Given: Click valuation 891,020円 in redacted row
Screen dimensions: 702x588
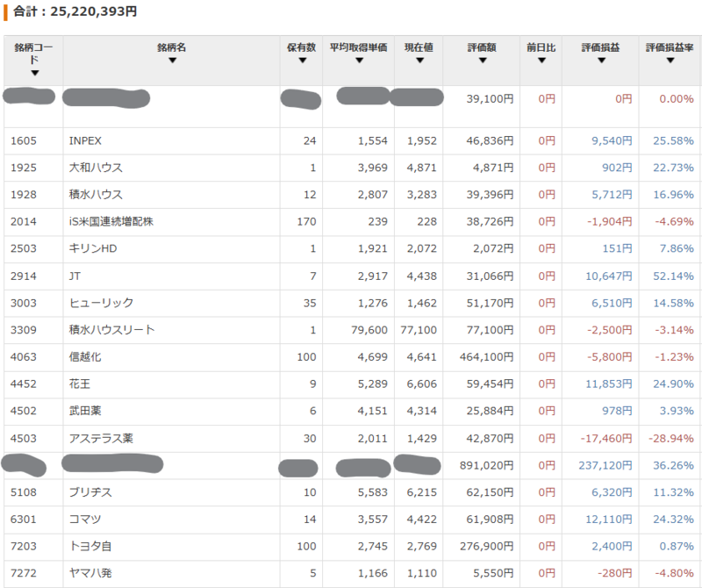Looking at the screenshot, I should (x=486, y=465).
